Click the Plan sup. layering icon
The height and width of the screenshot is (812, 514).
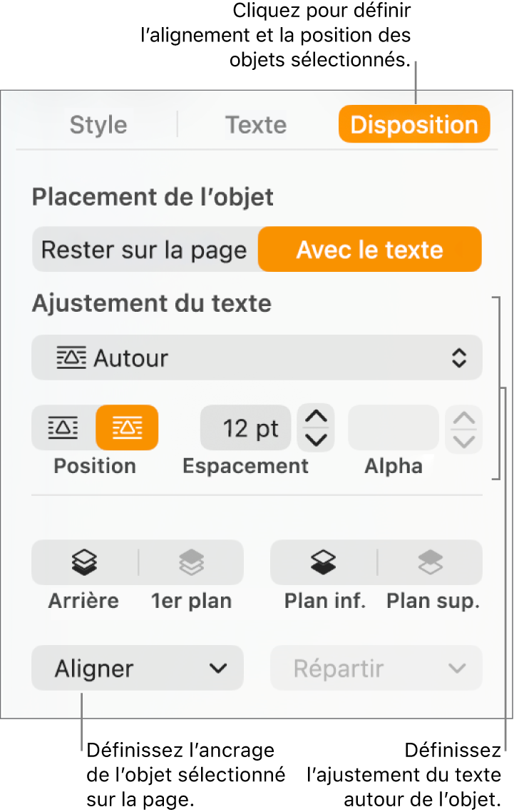click(431, 563)
